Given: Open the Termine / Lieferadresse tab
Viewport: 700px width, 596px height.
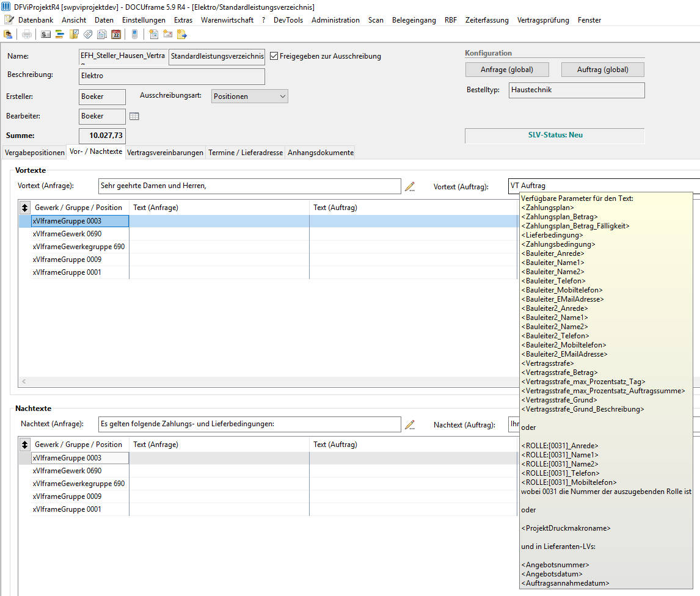Looking at the screenshot, I should (246, 153).
